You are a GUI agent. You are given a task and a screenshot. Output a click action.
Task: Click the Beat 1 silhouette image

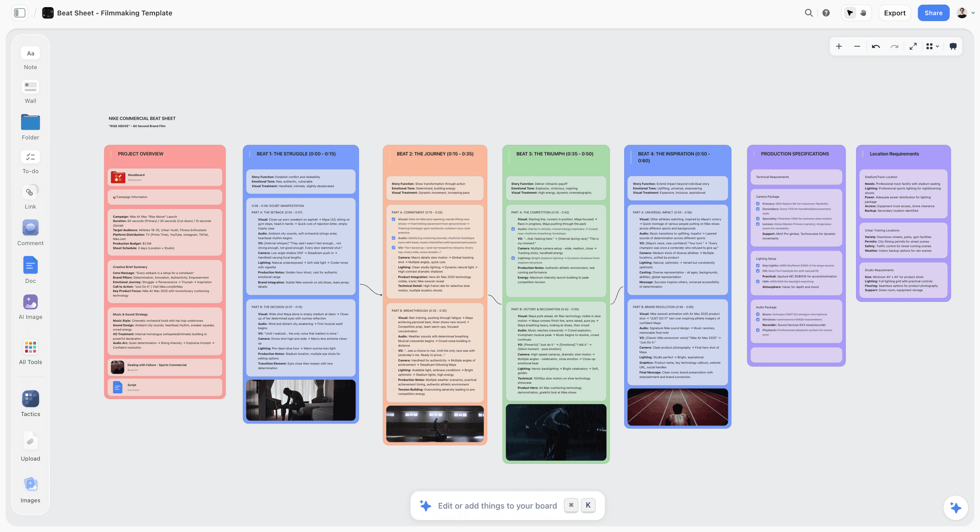(x=301, y=400)
